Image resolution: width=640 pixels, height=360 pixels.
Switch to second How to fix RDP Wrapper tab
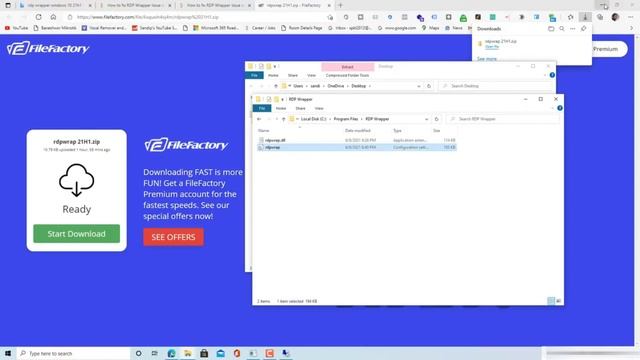135,5
